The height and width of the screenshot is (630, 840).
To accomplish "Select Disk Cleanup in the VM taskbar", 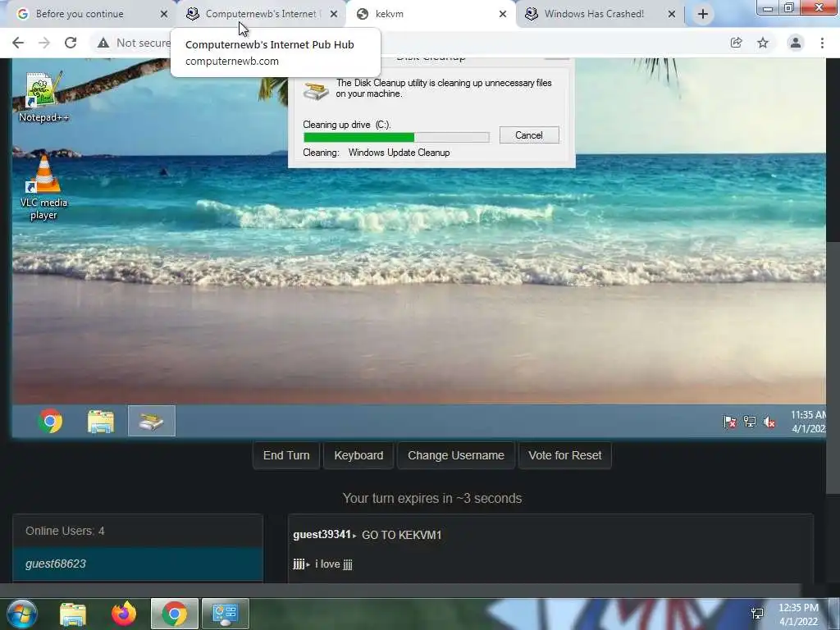I will 152,421.
